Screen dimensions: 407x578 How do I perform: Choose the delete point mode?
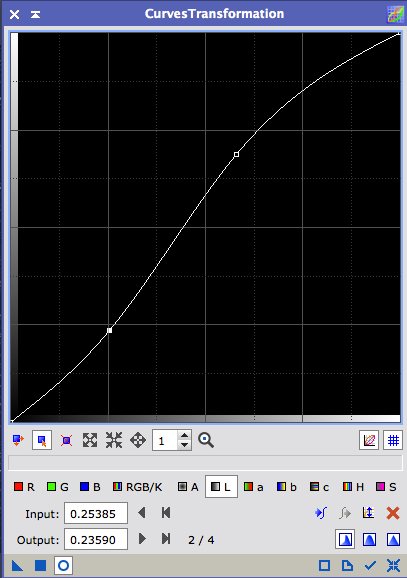coord(66,440)
